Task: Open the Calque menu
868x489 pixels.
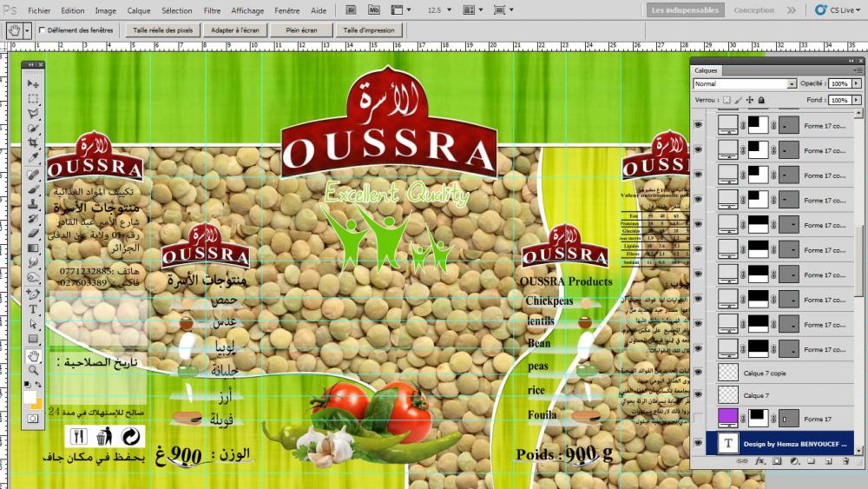Action: point(138,10)
